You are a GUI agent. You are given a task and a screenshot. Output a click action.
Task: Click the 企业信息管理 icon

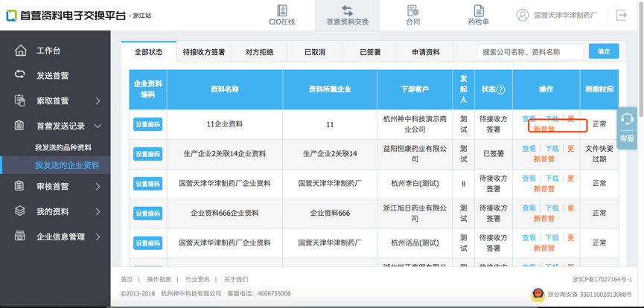tap(19, 236)
